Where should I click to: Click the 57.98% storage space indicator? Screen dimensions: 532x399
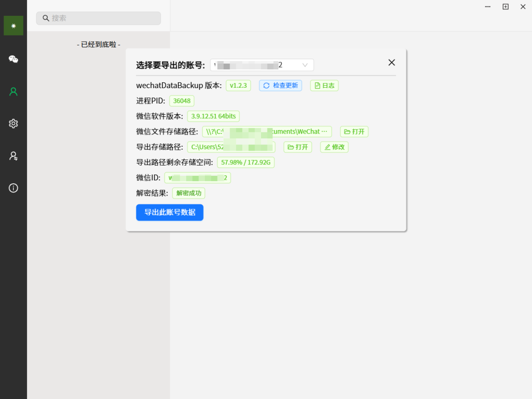point(246,162)
